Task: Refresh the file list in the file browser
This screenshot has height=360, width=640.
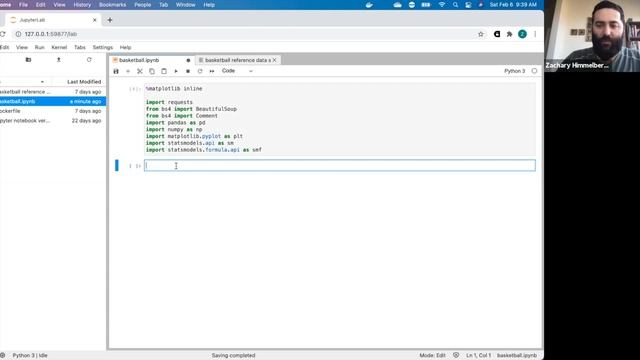Action: point(89,60)
